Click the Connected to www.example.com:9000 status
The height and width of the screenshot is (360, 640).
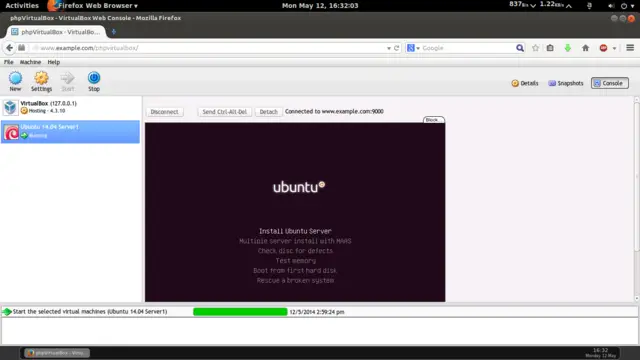click(334, 111)
